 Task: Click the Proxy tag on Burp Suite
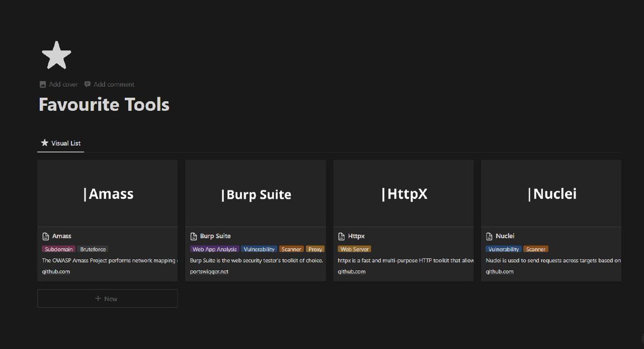pyautogui.click(x=316, y=249)
